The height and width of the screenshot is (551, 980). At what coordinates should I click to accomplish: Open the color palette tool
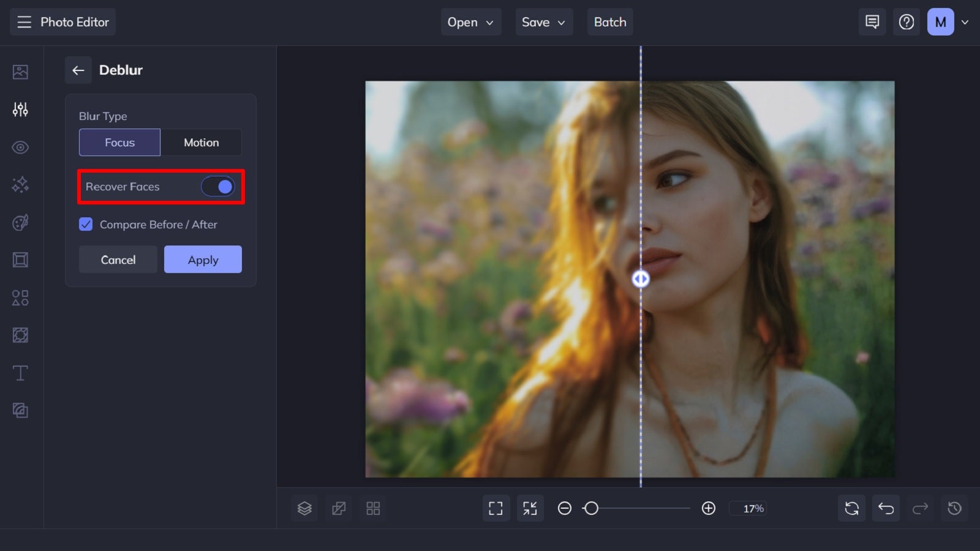[x=20, y=222]
